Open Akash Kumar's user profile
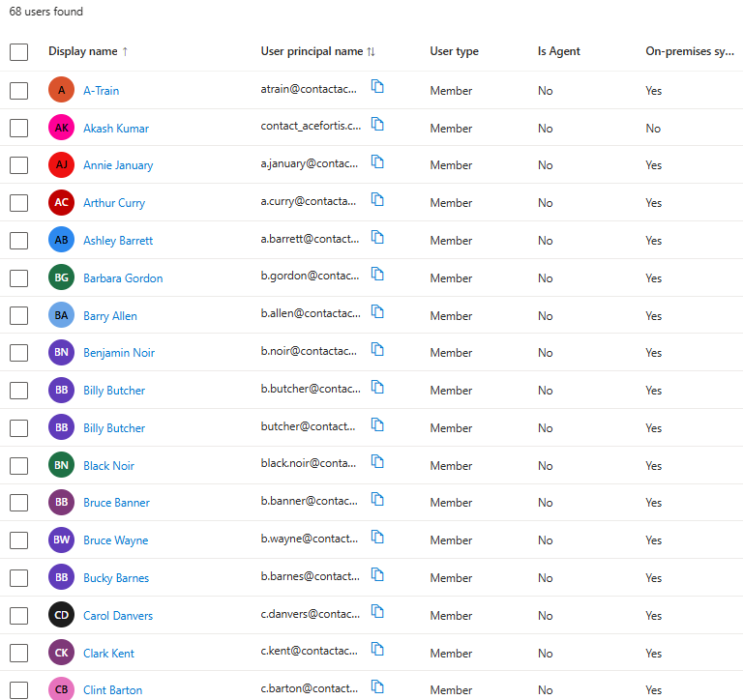Image resolution: width=743 pixels, height=700 pixels. (x=116, y=129)
